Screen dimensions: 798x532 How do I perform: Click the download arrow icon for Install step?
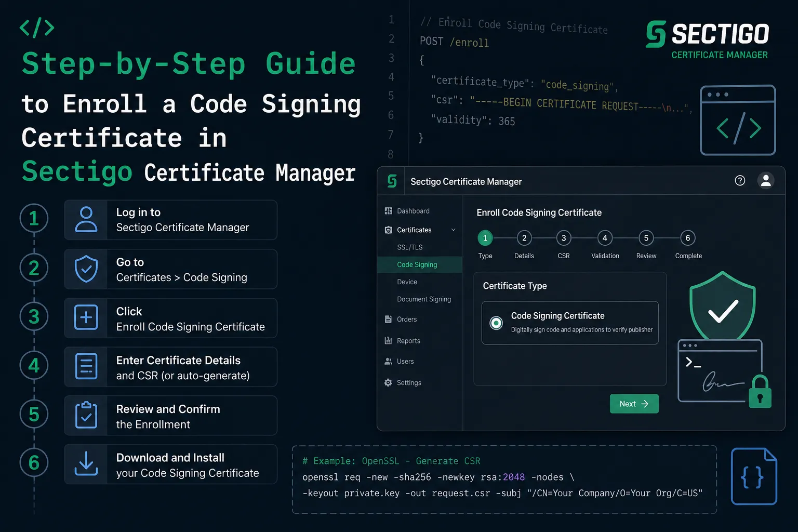[x=86, y=463]
